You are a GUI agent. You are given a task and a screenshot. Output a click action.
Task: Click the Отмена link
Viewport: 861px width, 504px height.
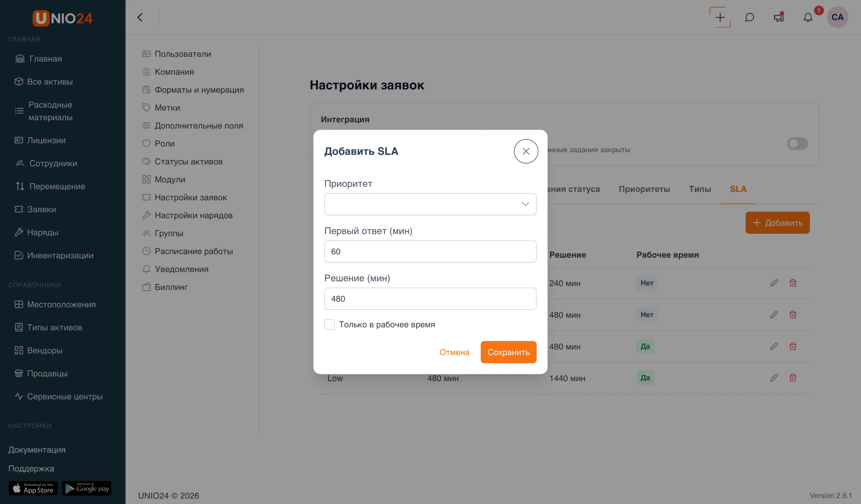[454, 352]
